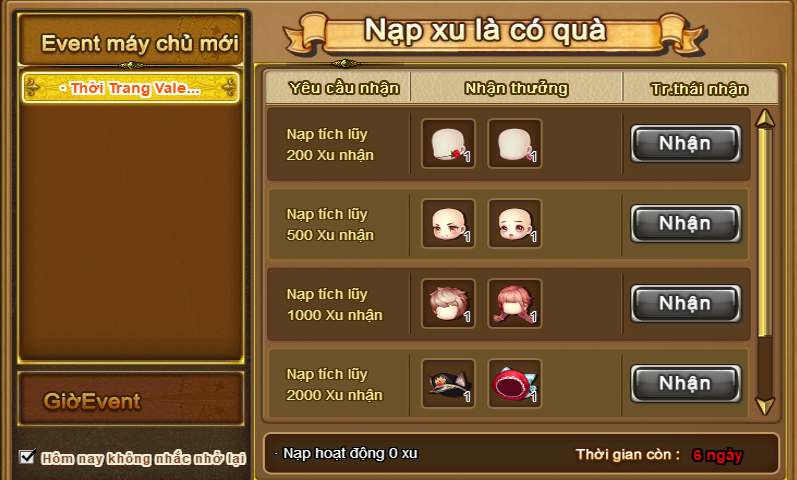Click the Nhận thưởng column header
This screenshot has height=480, width=797.
[516, 88]
